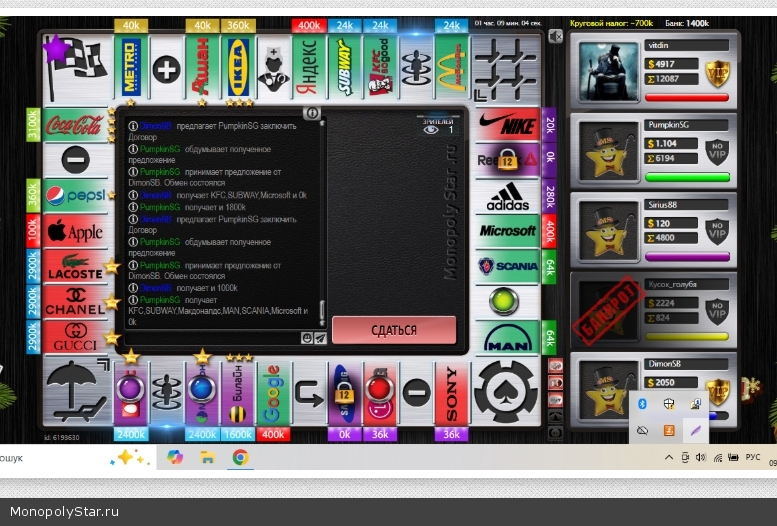Image resolution: width=777 pixels, height=526 pixels.
Task: Click the Билайн property cell
Action: [x=237, y=393]
